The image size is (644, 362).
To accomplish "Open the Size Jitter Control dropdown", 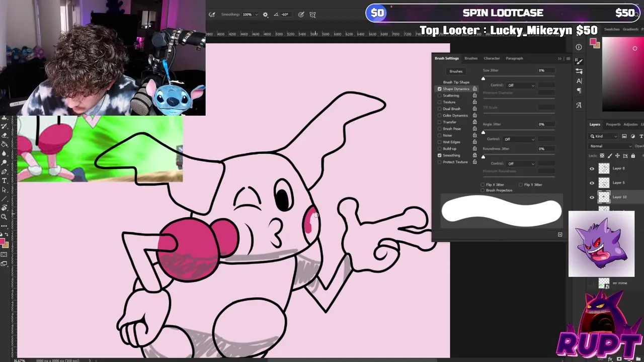I will pyautogui.click(x=521, y=85).
